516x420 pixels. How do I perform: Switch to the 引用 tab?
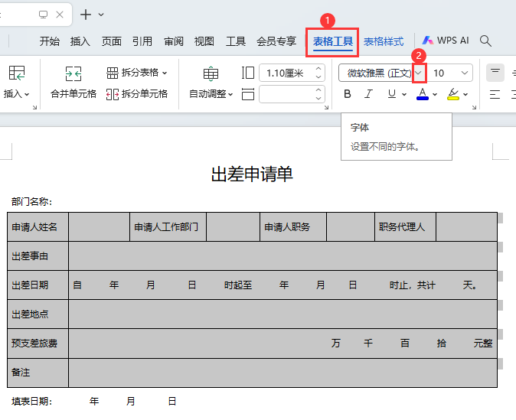click(142, 41)
